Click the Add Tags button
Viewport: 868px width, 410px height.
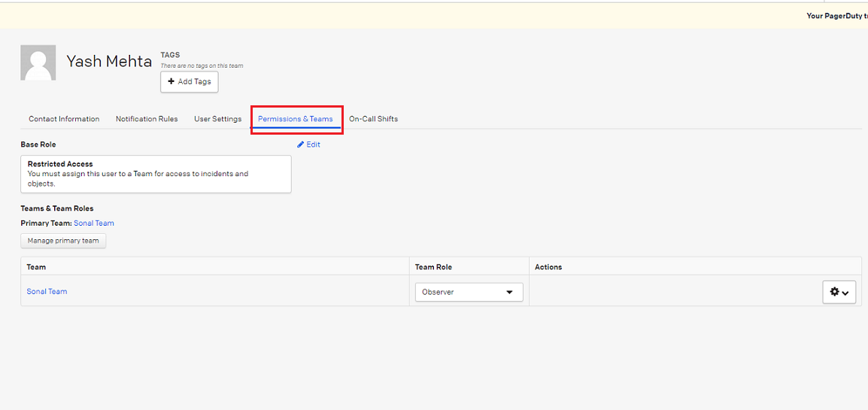coord(190,82)
